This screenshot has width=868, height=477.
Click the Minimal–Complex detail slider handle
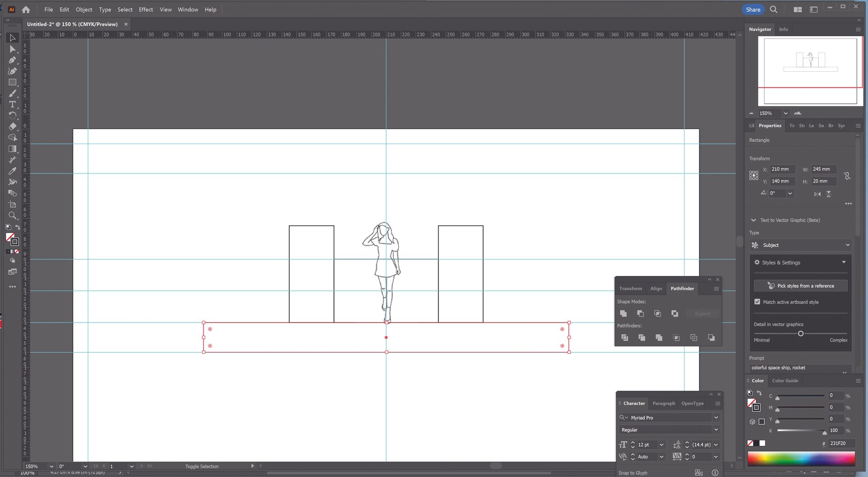(x=801, y=334)
